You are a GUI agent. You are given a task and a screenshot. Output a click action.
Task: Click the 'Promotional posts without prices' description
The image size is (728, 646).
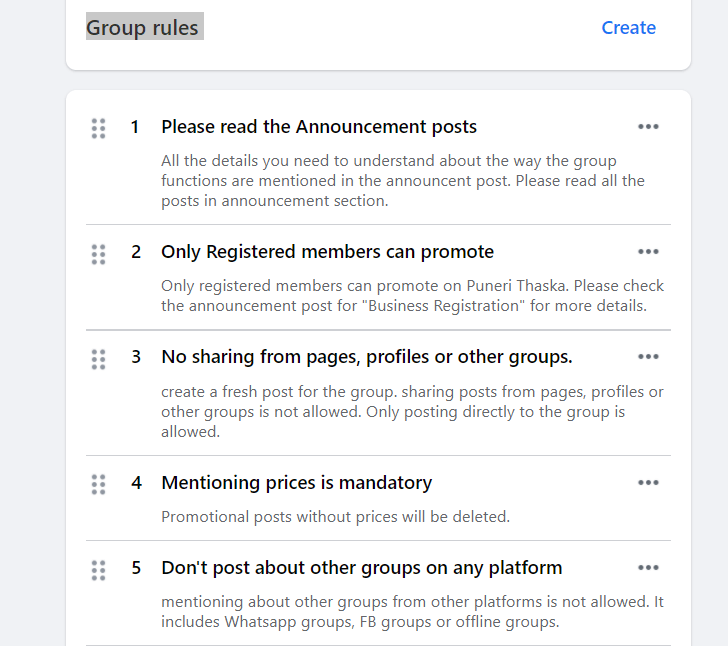pyautogui.click(x=335, y=517)
